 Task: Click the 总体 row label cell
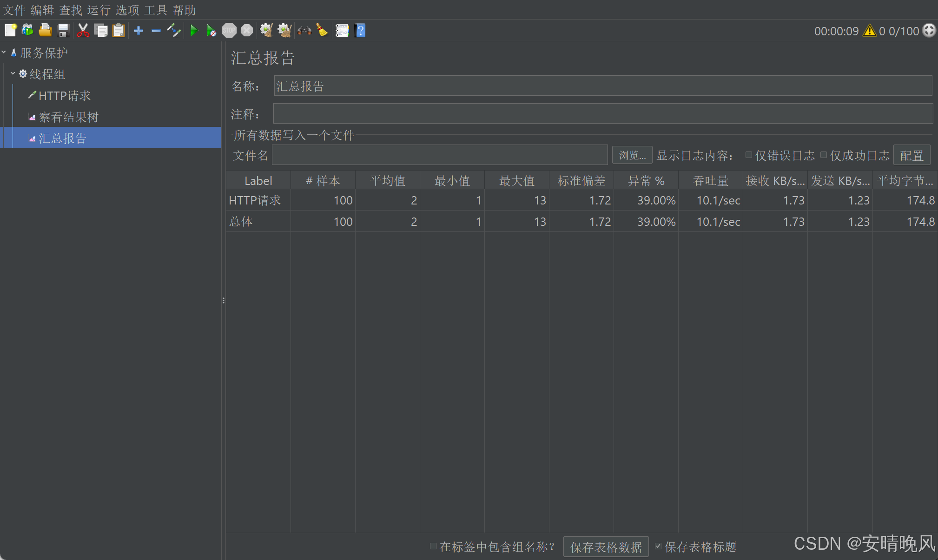tap(258, 222)
